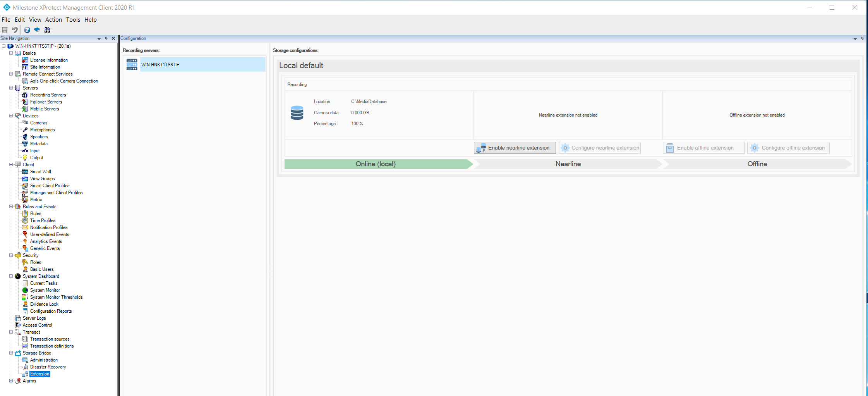Click the Recording Servers tree icon
The image size is (868, 396).
point(25,95)
